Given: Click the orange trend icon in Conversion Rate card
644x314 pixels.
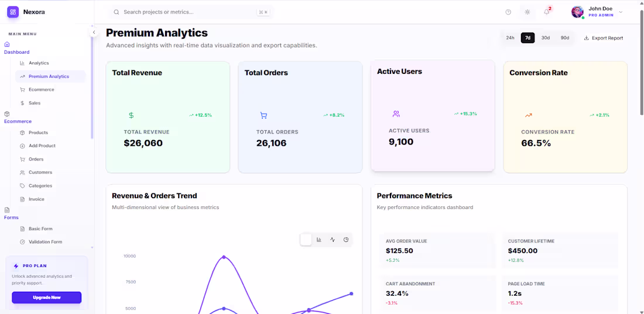Looking at the screenshot, I should pos(529,115).
